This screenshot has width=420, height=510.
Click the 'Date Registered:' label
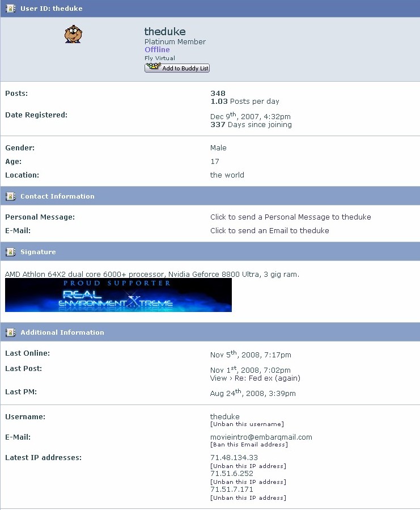(x=36, y=115)
